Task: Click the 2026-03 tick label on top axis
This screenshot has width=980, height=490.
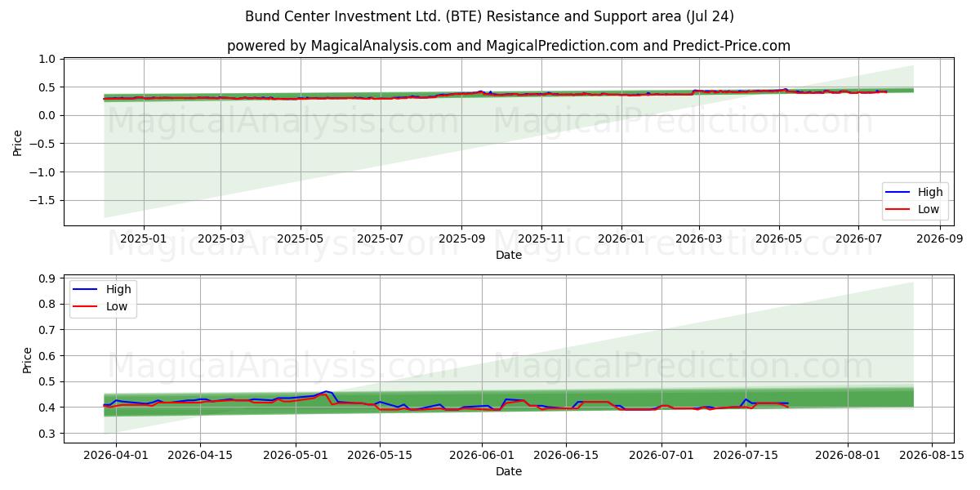Action: coord(699,239)
